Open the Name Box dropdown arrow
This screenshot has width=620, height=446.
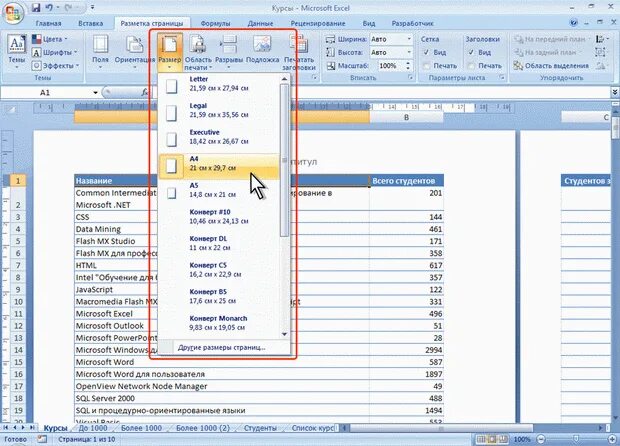tap(95, 93)
